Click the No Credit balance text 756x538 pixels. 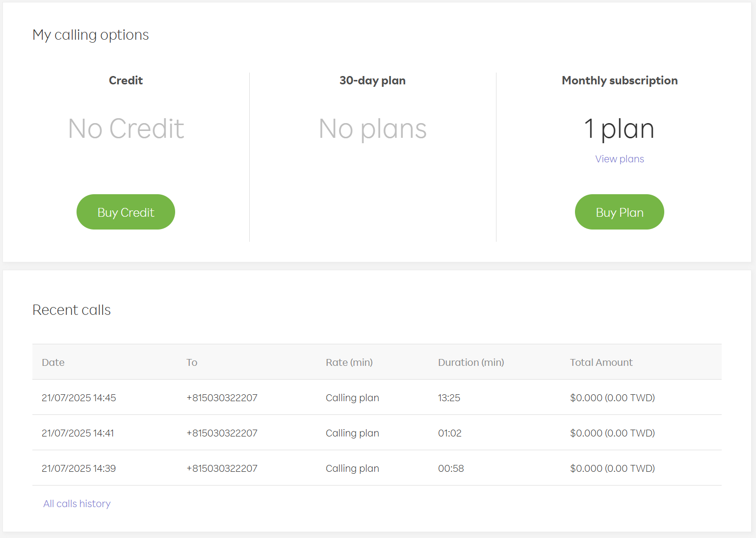pyautogui.click(x=126, y=129)
